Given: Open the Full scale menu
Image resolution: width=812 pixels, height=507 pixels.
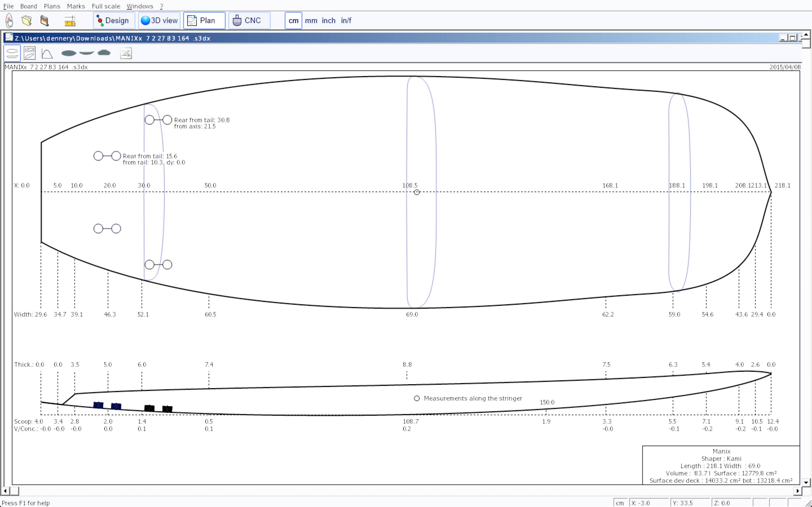Looking at the screenshot, I should 106,6.
